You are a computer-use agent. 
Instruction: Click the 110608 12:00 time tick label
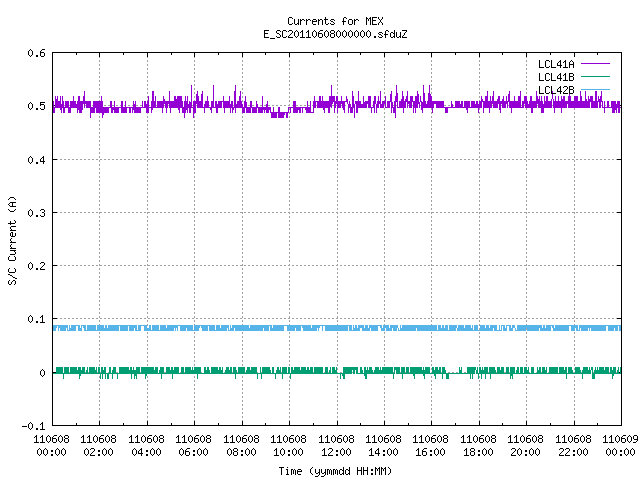(x=336, y=445)
